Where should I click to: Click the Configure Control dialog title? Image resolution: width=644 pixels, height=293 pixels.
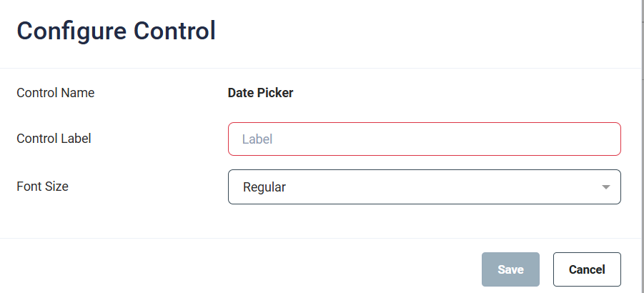(116, 31)
